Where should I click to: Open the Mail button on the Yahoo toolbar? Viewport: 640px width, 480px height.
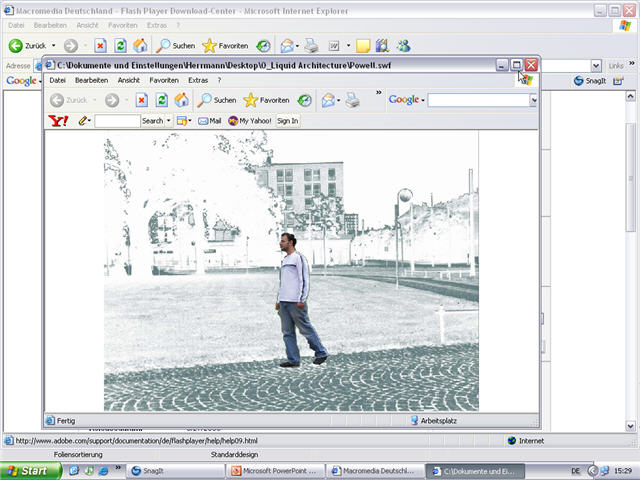pyautogui.click(x=210, y=121)
